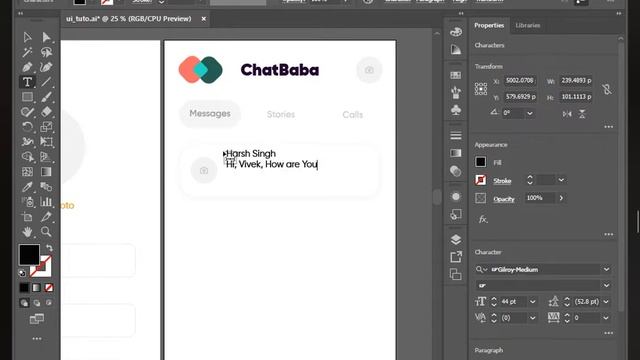Select the Eyedropper tool

coord(27,187)
